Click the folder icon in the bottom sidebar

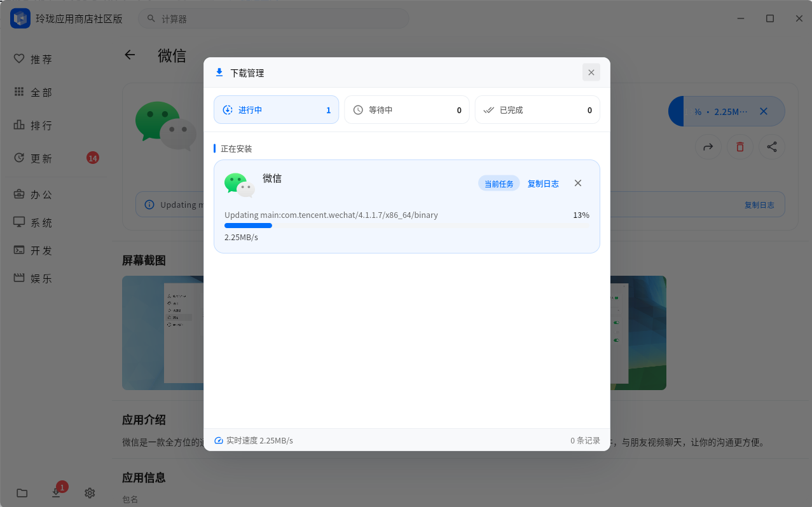tap(22, 493)
